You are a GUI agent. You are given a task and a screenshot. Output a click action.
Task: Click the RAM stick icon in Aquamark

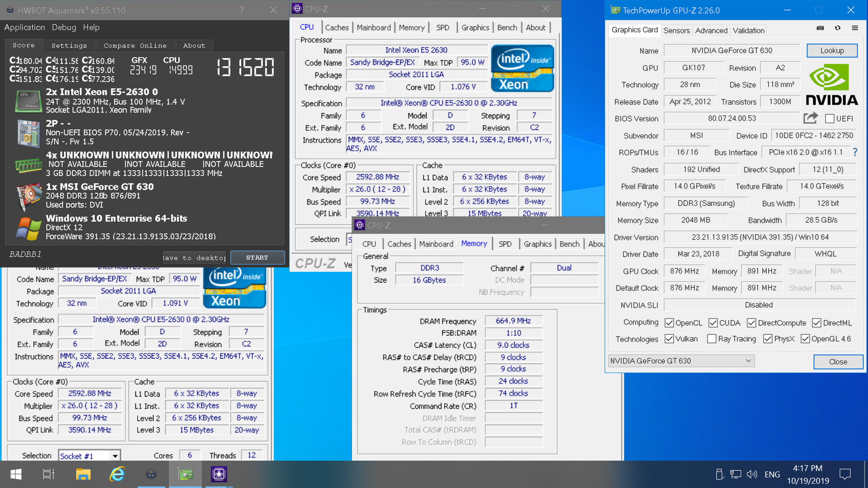click(28, 165)
